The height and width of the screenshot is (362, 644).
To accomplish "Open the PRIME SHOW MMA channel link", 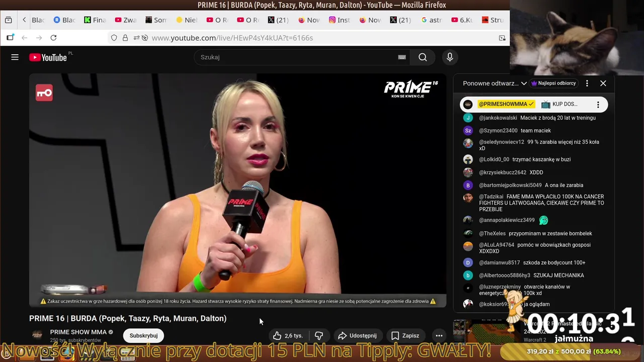I will [78, 332].
